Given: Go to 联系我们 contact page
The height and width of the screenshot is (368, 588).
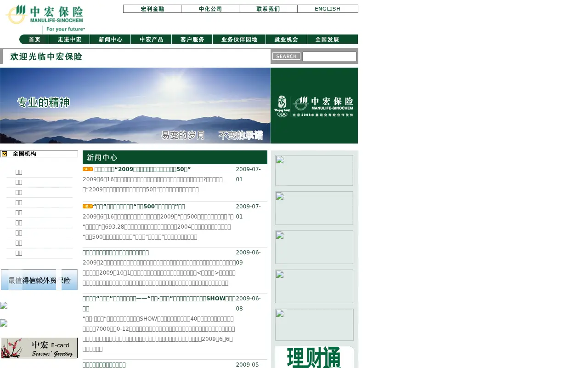Looking at the screenshot, I should point(268,9).
